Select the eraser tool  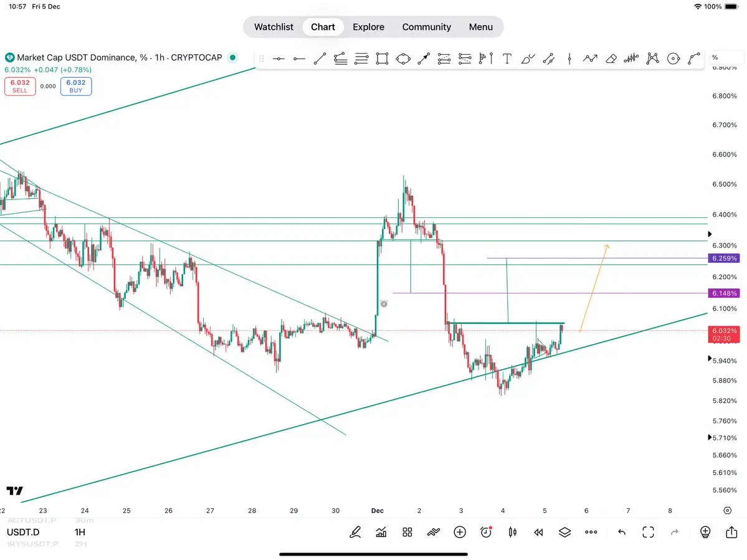click(611, 59)
